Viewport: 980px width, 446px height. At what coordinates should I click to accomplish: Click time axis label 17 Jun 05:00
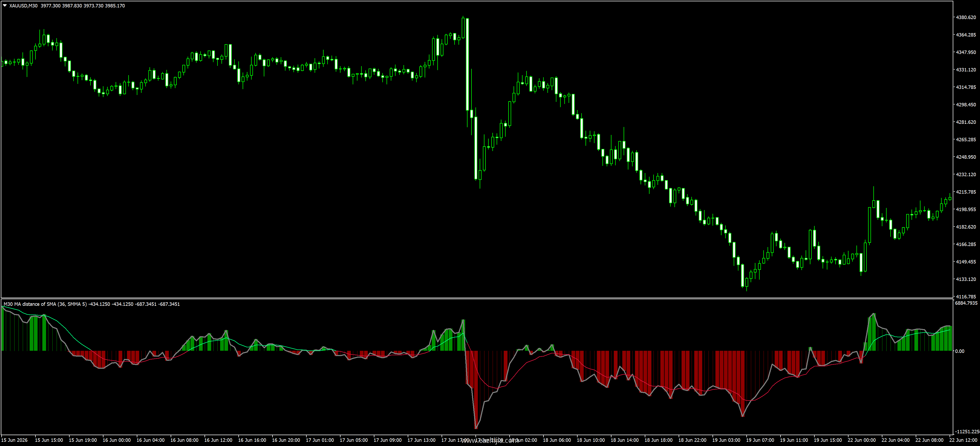(354, 441)
